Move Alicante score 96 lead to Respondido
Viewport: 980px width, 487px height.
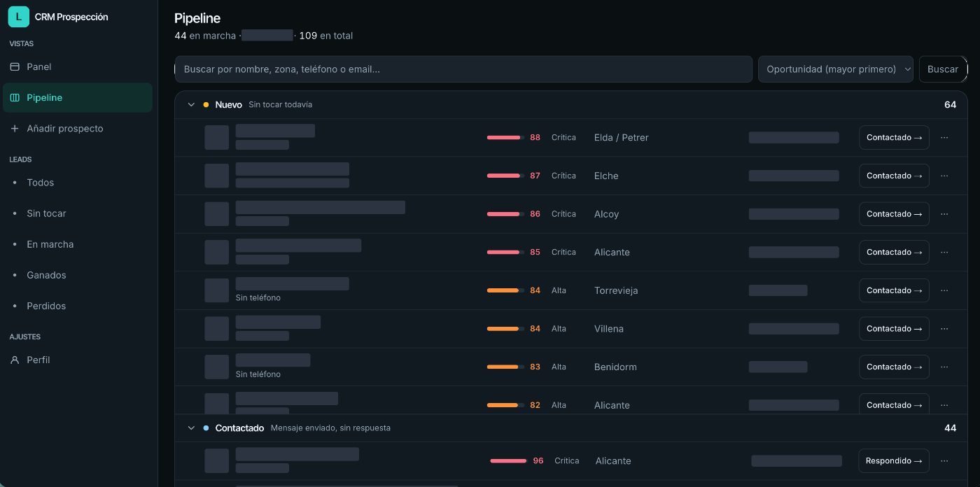(x=894, y=461)
